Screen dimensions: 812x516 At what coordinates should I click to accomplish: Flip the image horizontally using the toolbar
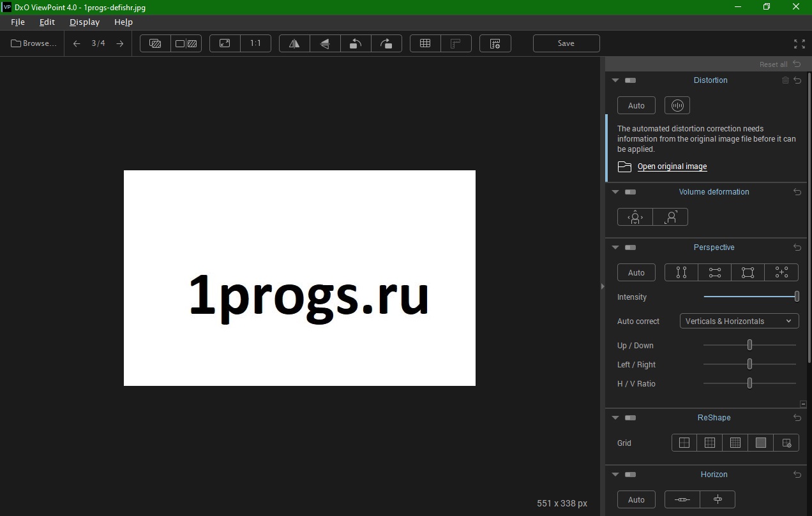[x=294, y=43]
